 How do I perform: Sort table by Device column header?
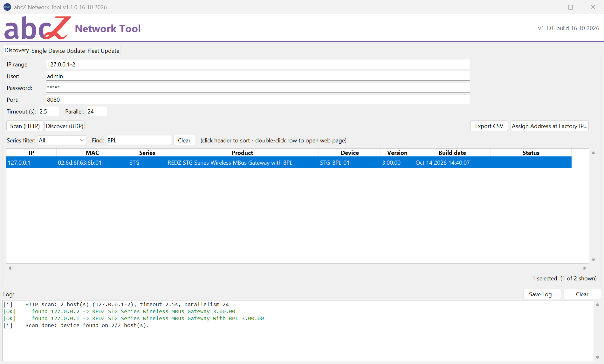coord(350,153)
